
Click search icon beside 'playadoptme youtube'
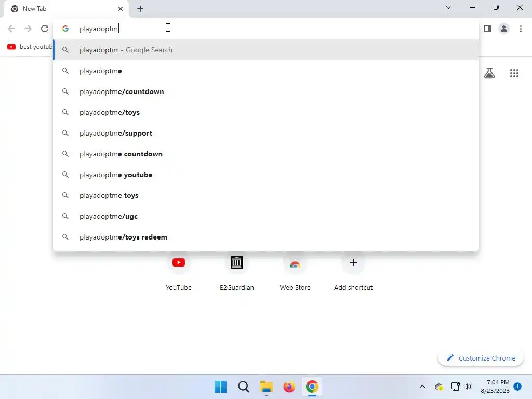[65, 175]
